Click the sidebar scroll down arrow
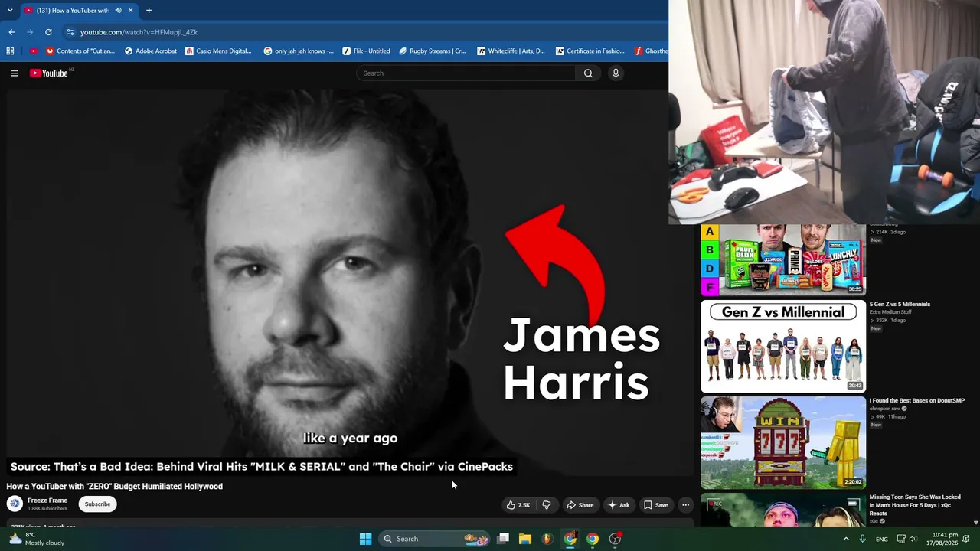The height and width of the screenshot is (551, 980). [975, 523]
